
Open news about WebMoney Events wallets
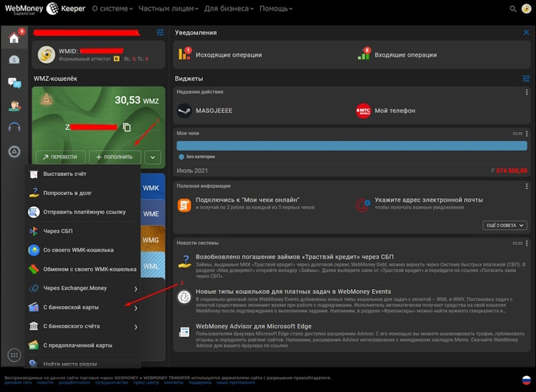pyautogui.click(x=293, y=292)
